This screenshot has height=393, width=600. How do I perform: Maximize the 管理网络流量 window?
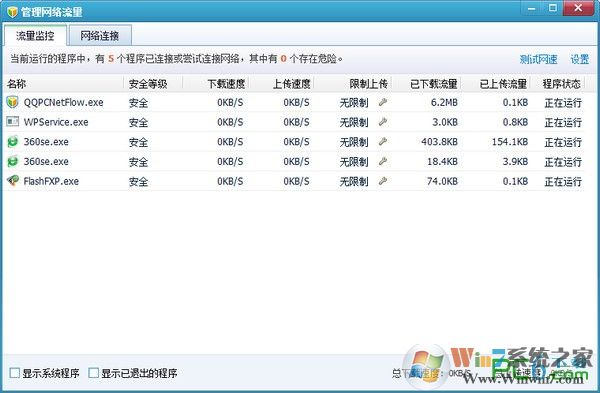point(553,8)
